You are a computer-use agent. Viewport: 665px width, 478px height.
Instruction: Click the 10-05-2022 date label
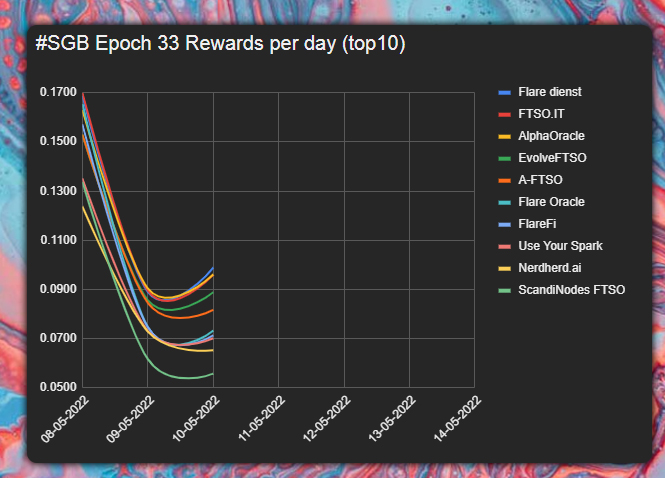point(196,419)
